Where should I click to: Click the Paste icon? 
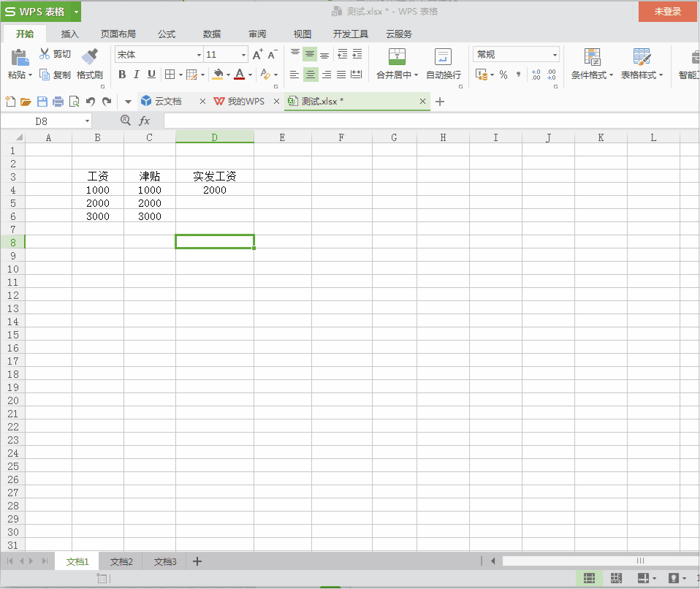click(x=20, y=58)
